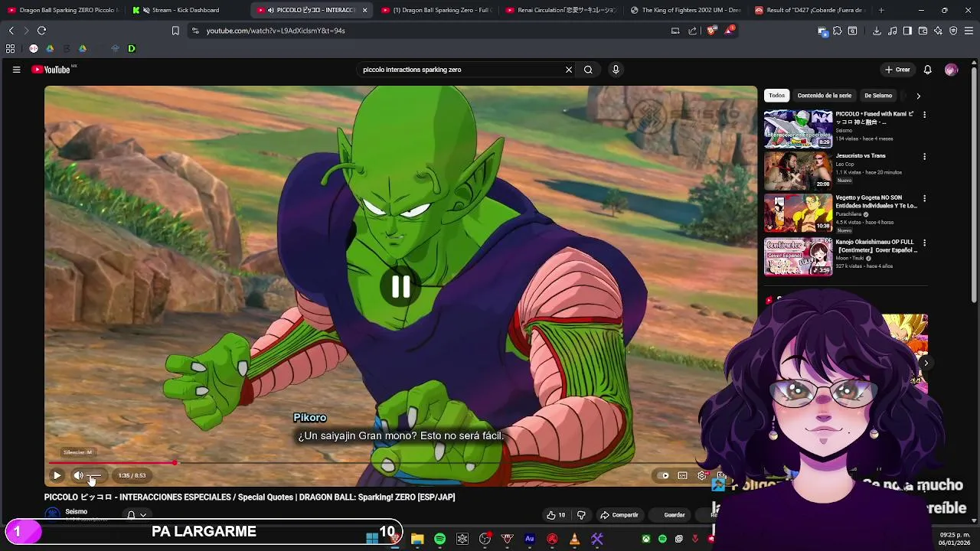Image resolution: width=980 pixels, height=551 pixels.
Task: Open the YouTube account avatar menu
Action: pos(951,70)
